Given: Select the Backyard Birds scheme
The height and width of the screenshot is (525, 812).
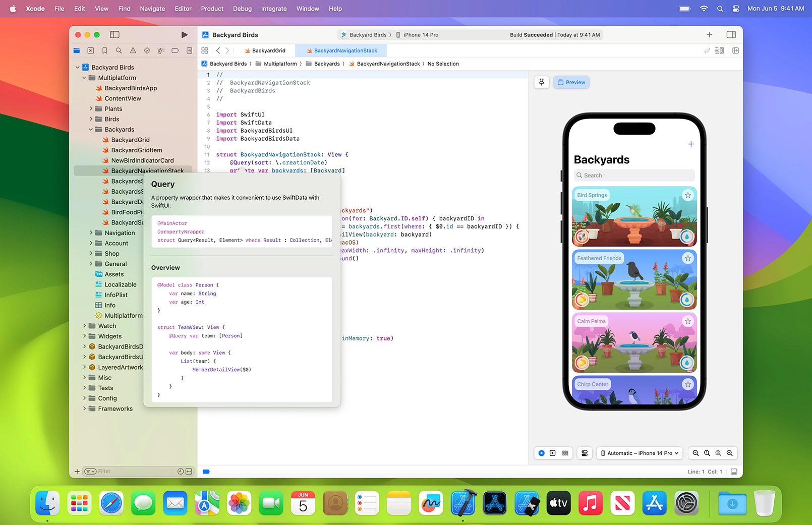Looking at the screenshot, I should pyautogui.click(x=364, y=35).
